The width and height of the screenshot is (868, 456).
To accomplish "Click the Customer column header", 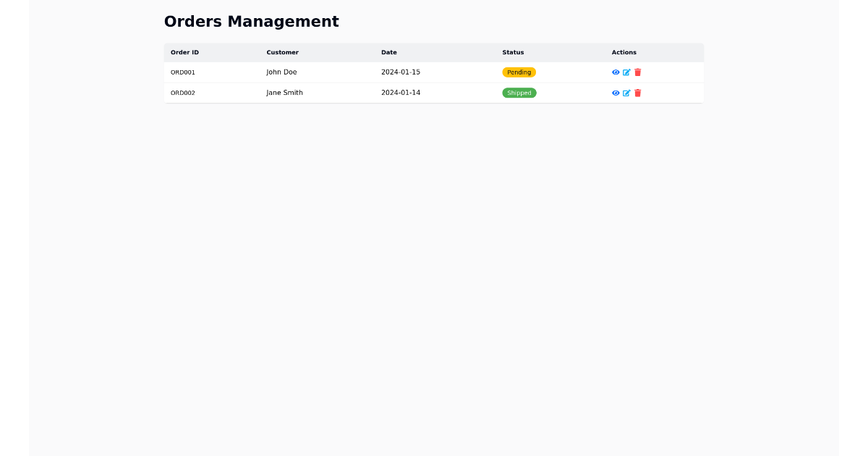I will (x=282, y=52).
